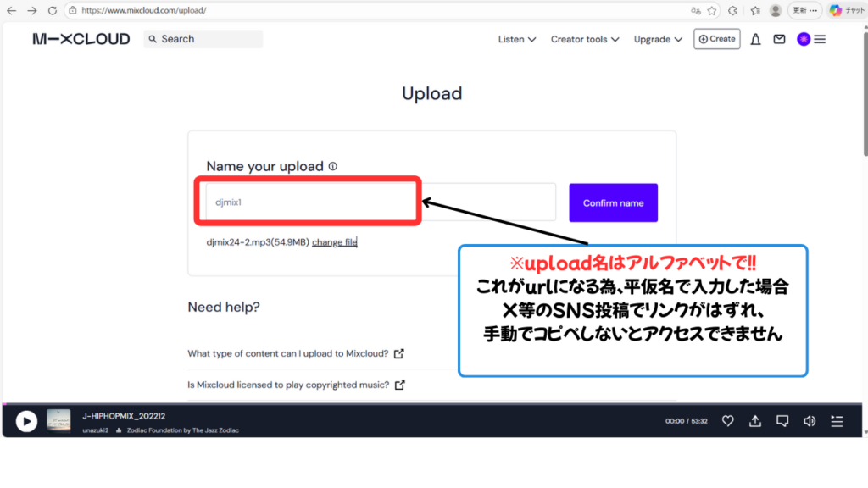Open the messages envelope icon
This screenshot has height=488, width=868.
(779, 39)
